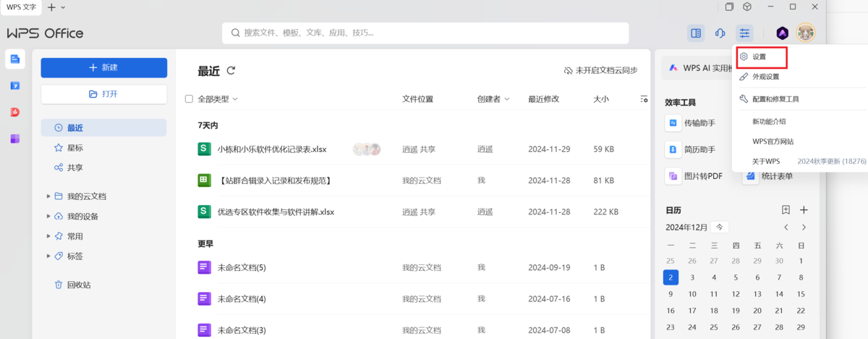Viewport: 868px width, 339px height.
Task: Refresh the recent files list
Action: pyautogui.click(x=231, y=70)
